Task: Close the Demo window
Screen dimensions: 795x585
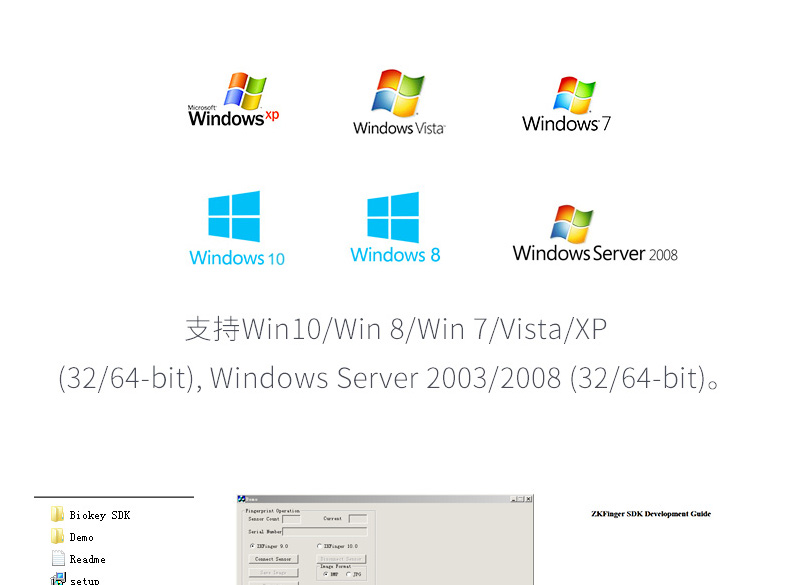Action: (528, 499)
